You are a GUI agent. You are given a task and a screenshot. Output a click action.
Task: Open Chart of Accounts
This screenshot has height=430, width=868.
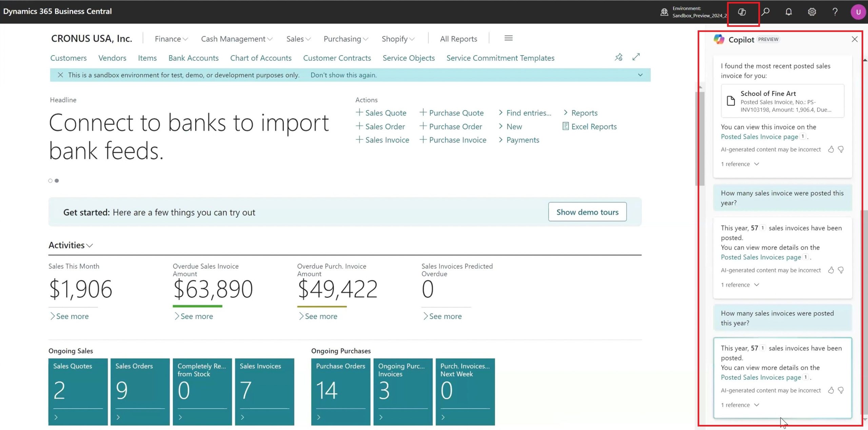(x=261, y=58)
